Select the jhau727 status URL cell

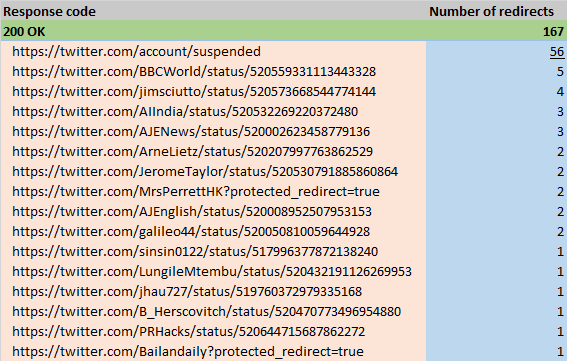point(187,292)
